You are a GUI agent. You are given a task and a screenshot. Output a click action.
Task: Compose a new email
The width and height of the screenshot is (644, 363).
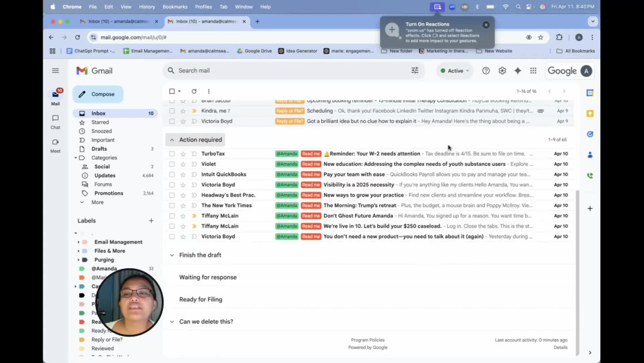[x=98, y=94]
